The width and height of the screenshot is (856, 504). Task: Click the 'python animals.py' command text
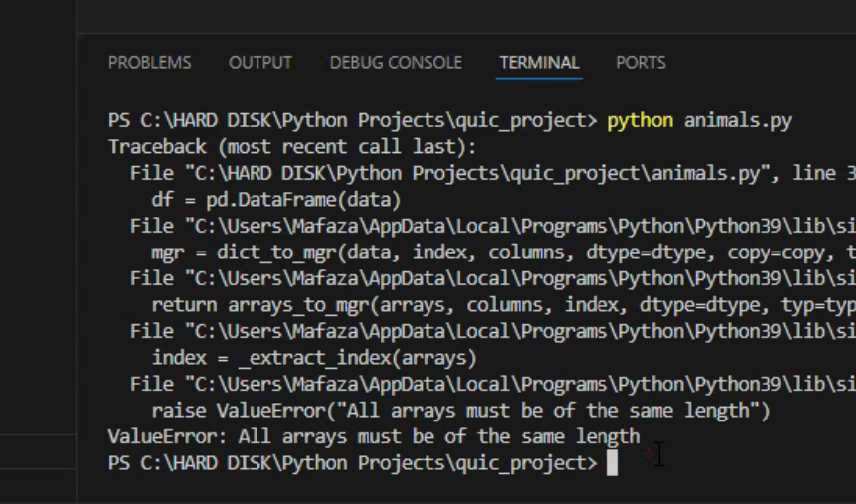tap(700, 120)
